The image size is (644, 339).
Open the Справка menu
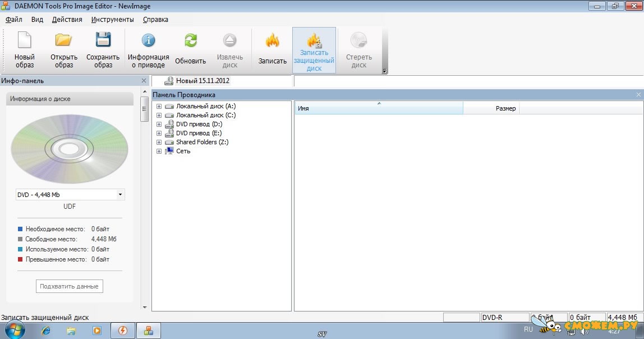(155, 19)
